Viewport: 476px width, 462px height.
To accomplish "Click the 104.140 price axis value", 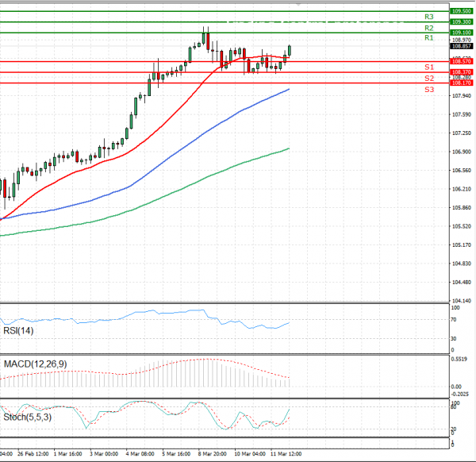I will [462, 301].
